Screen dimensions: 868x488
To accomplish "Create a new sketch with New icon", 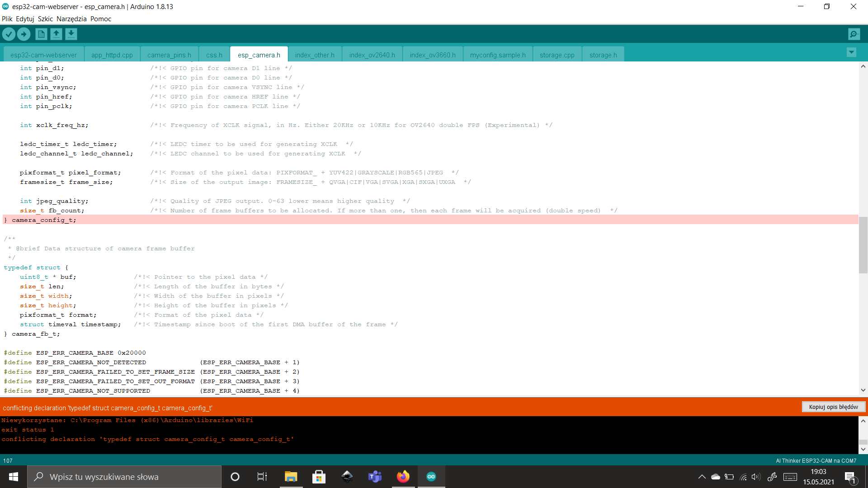I will point(41,34).
